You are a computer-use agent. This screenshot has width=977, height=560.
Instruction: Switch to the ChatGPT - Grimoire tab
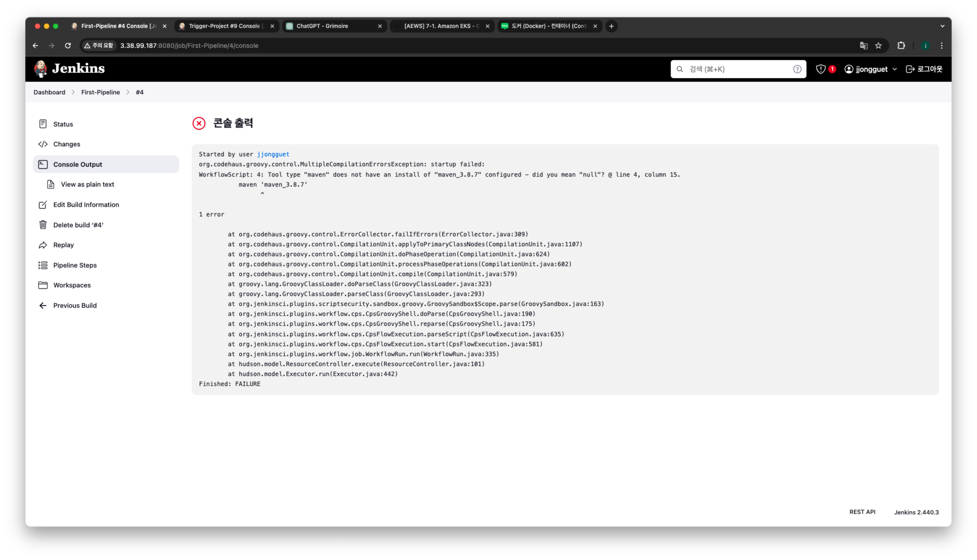322,26
